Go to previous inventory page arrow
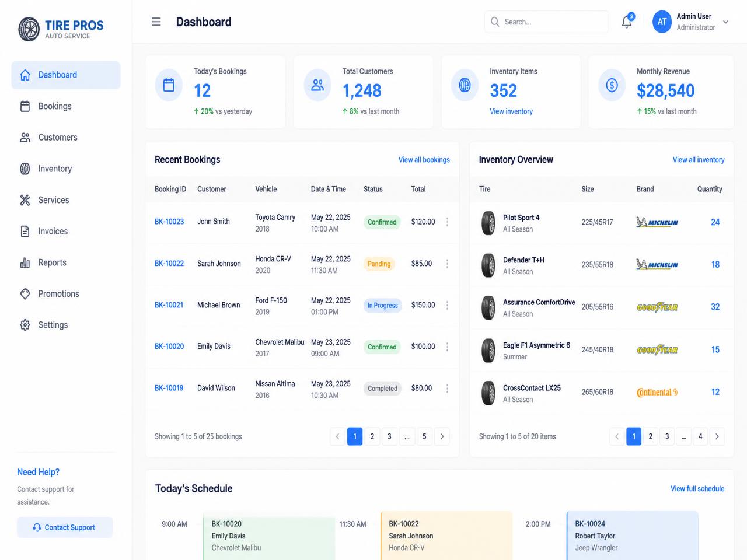The image size is (747, 560). [617, 436]
